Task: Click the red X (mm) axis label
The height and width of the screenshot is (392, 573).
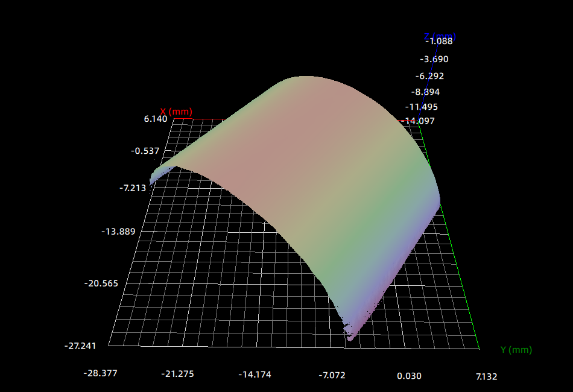Action: coord(176,112)
